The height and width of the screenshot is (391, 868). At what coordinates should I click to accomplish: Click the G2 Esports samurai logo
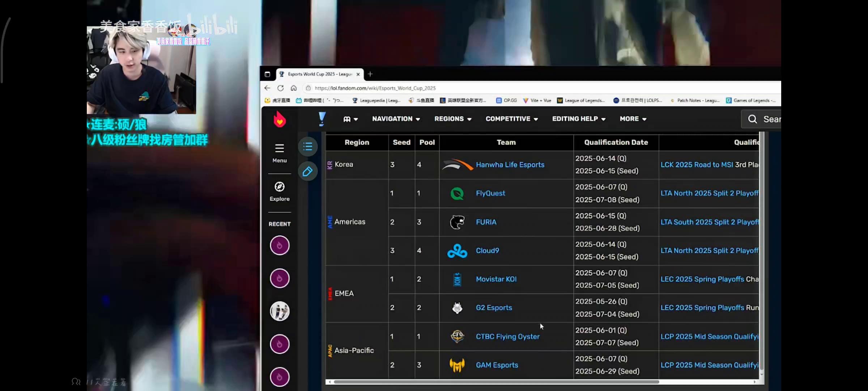click(457, 308)
